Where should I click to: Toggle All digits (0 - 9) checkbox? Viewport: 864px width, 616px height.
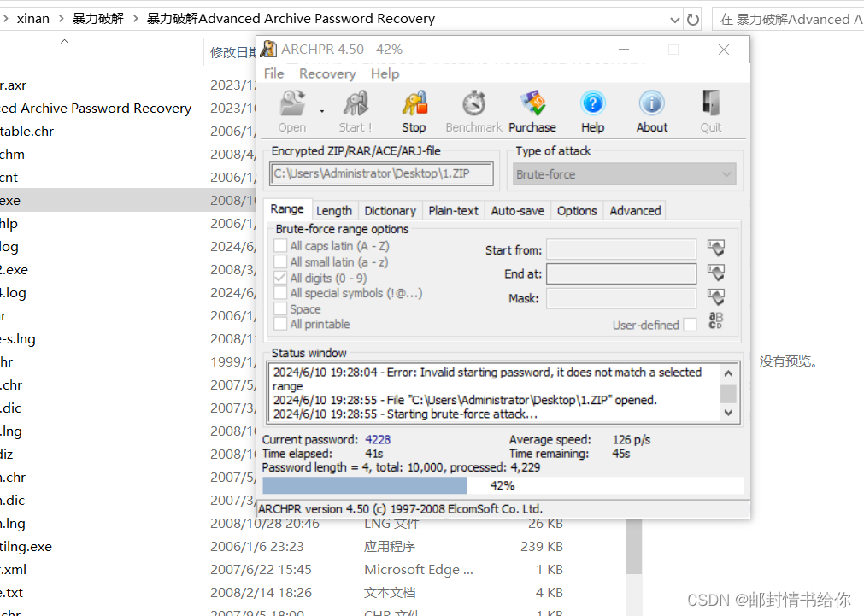[x=280, y=278]
